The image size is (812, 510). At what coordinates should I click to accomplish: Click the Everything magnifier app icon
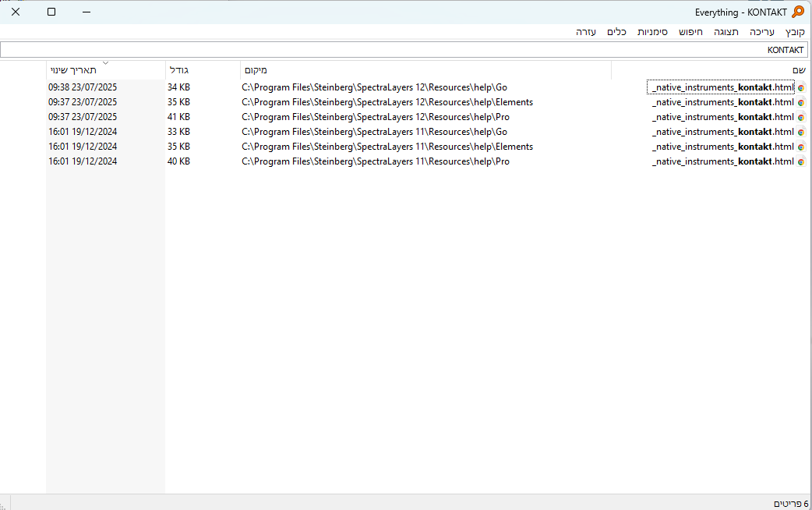coord(798,12)
